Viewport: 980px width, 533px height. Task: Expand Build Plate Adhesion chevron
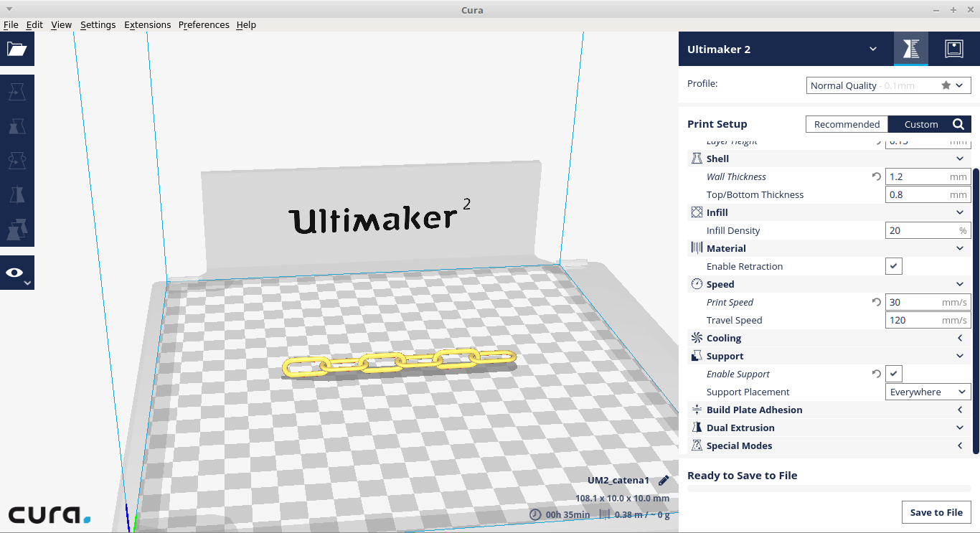pyautogui.click(x=960, y=410)
